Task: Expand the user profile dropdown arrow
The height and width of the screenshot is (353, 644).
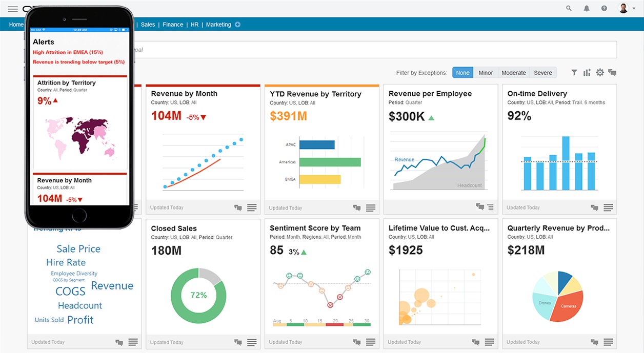Action: coord(634,9)
